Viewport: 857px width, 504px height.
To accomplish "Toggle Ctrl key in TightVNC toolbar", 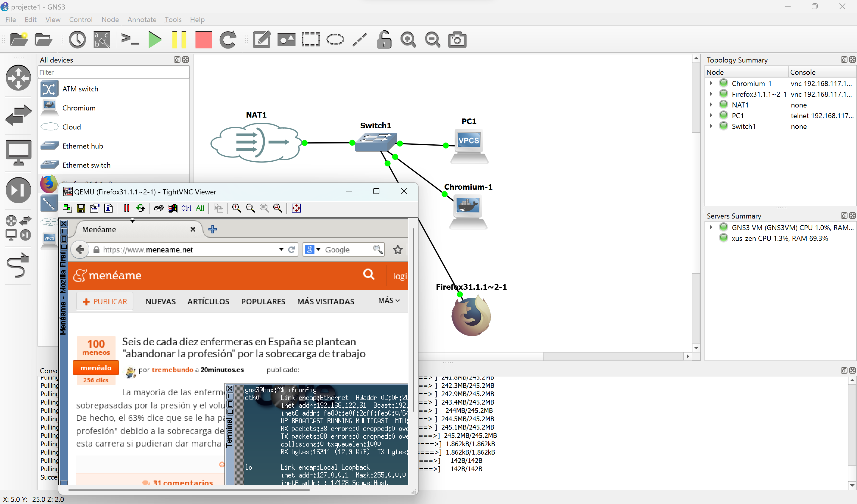I will [x=186, y=208].
